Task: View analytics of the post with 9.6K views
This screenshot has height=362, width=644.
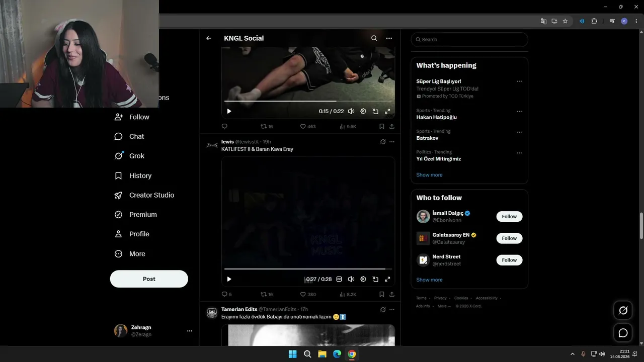Action: click(348, 126)
